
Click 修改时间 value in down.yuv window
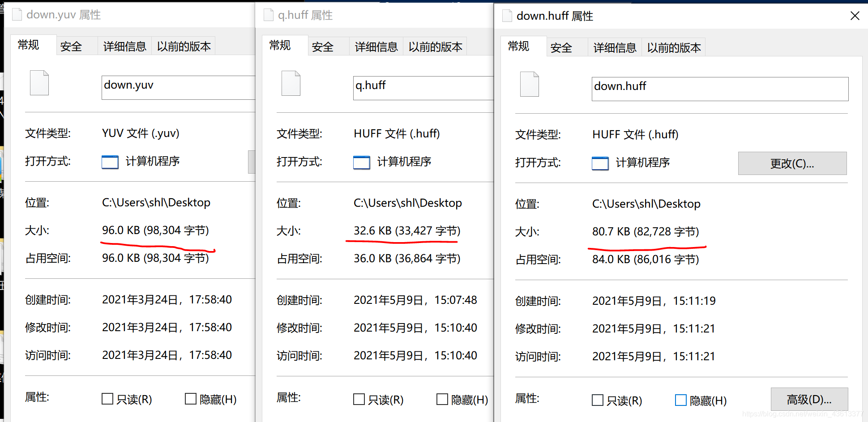(167, 327)
